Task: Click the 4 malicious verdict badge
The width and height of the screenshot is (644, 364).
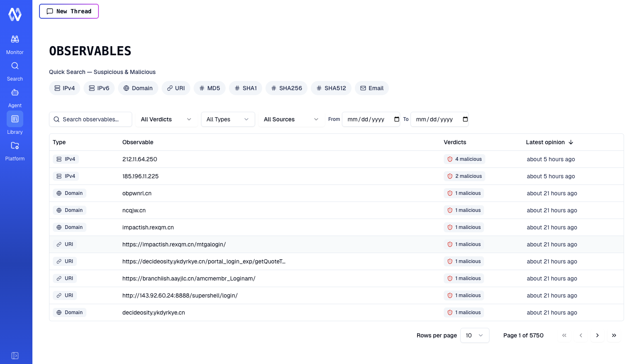Action: click(465, 159)
